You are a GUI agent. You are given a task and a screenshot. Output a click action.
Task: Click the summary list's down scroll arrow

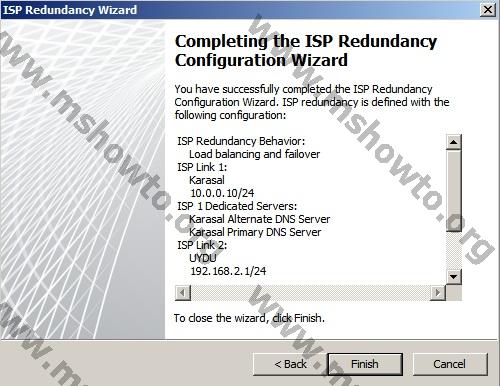pyautogui.click(x=454, y=277)
